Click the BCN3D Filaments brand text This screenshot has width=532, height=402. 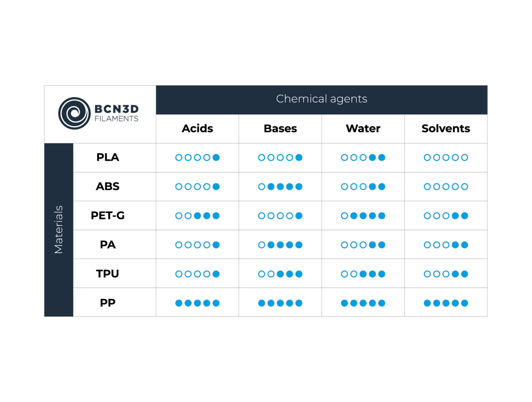[116, 113]
